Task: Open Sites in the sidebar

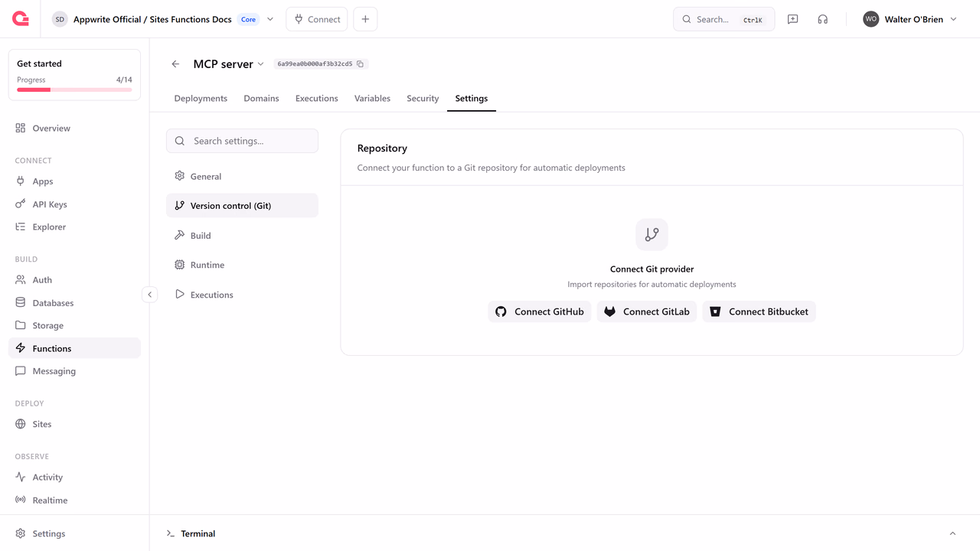Action: pyautogui.click(x=74, y=424)
